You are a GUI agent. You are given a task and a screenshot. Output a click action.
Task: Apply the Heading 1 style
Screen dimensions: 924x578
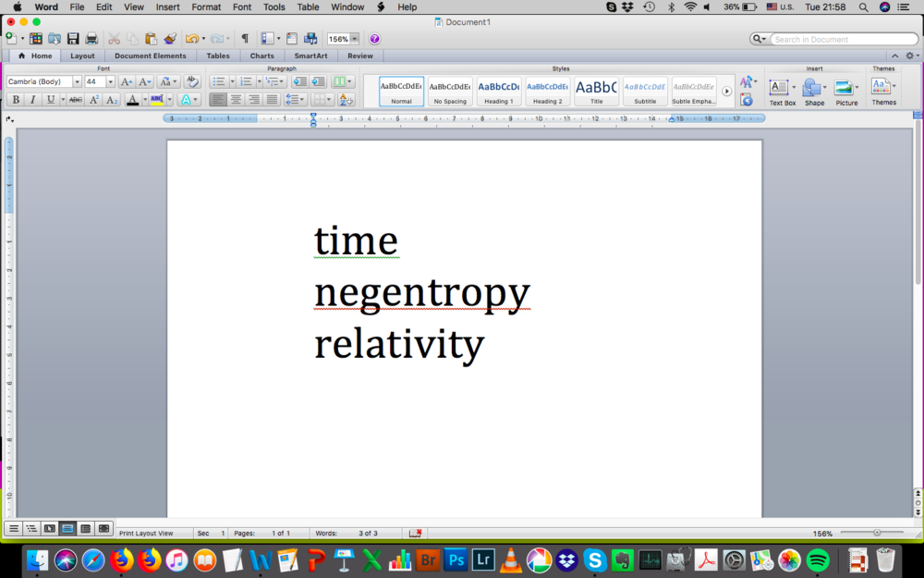tap(498, 91)
